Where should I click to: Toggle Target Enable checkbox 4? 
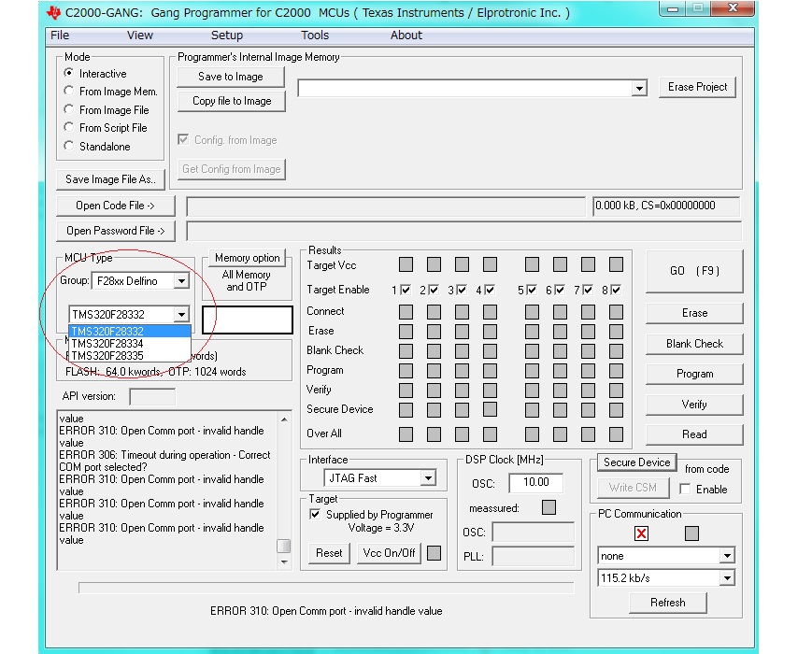pos(490,290)
